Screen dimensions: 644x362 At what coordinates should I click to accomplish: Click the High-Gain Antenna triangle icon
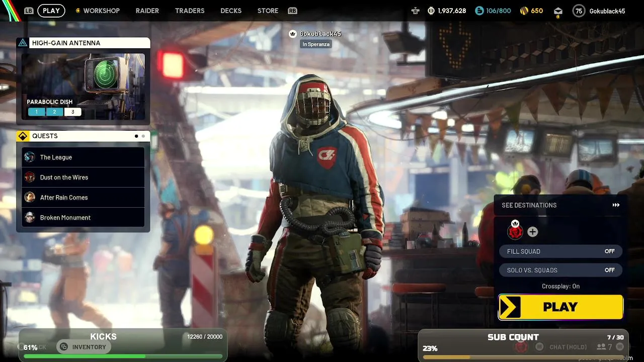point(23,43)
